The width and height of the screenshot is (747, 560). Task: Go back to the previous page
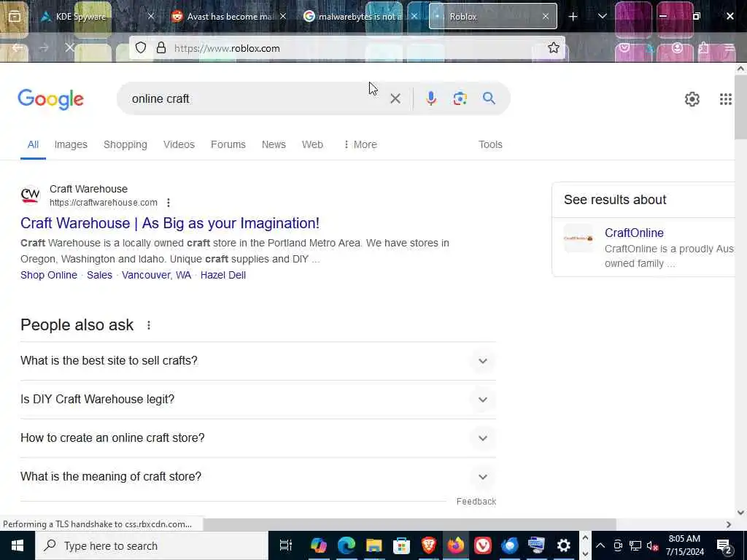coord(18,47)
